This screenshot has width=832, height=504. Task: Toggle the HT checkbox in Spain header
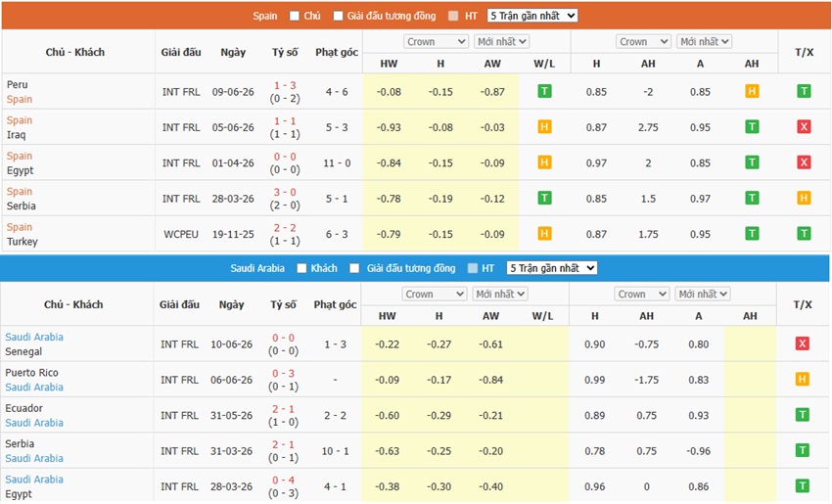453,16
